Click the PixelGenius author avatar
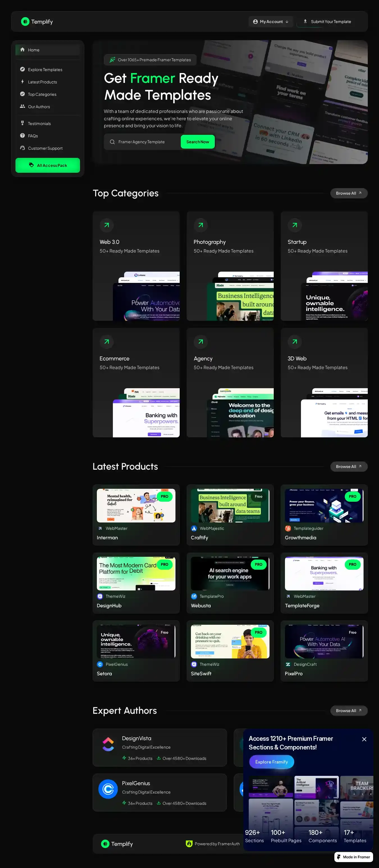This screenshot has height=868, width=379. coord(108,789)
